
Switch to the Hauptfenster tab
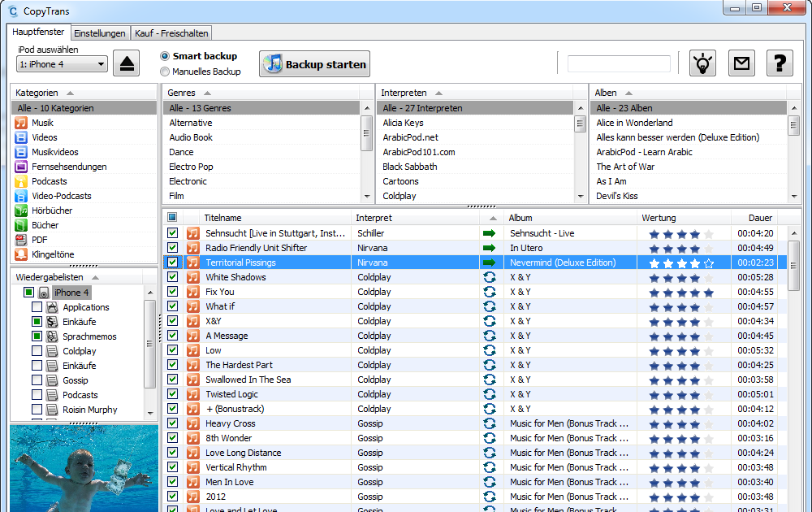click(x=38, y=32)
